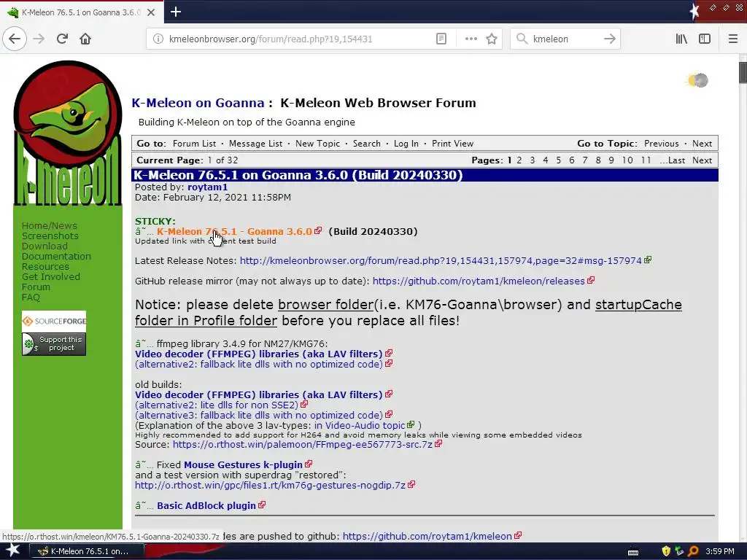This screenshot has height=560, width=747.
Task: Switch to the K-Meleon 76.5.1 on Goanna tab
Action: point(81,12)
